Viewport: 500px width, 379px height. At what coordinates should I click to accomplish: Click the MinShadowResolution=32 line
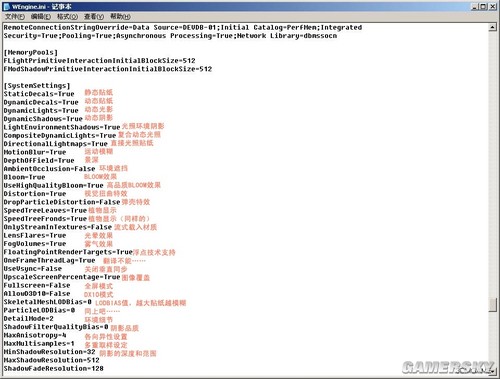pyautogui.click(x=49, y=352)
